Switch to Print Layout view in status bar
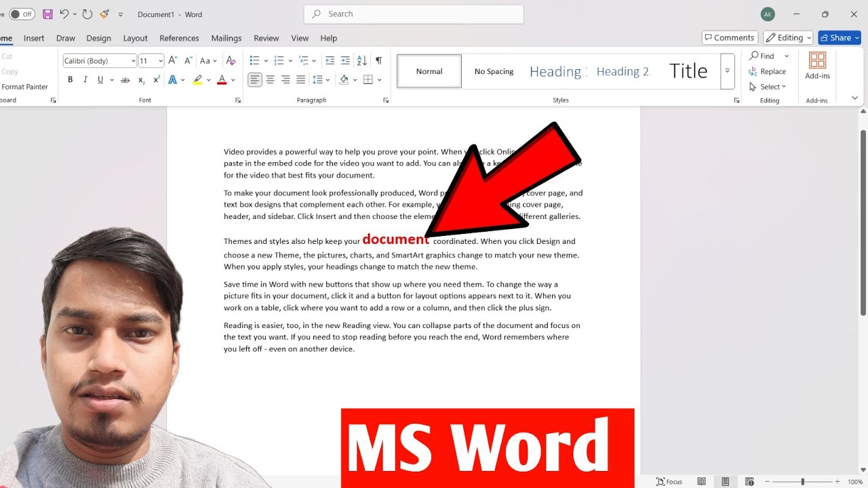The width and height of the screenshot is (868, 488). click(x=725, y=481)
